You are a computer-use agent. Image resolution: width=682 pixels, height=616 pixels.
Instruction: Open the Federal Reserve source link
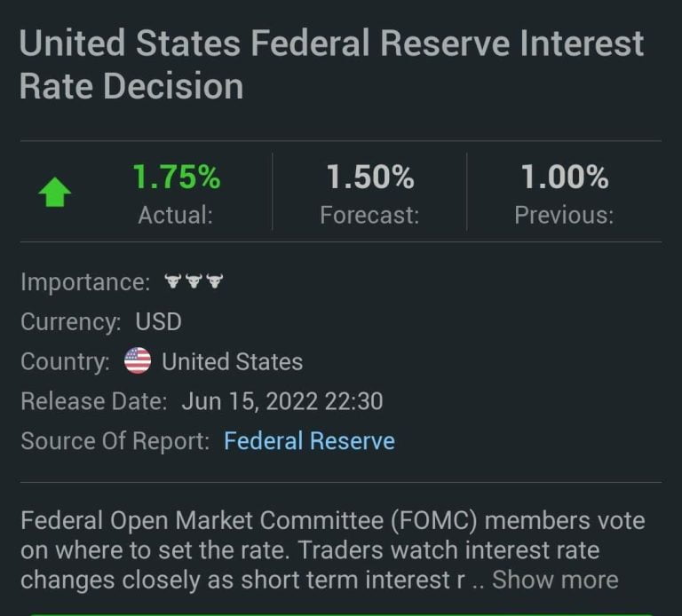[x=309, y=440]
